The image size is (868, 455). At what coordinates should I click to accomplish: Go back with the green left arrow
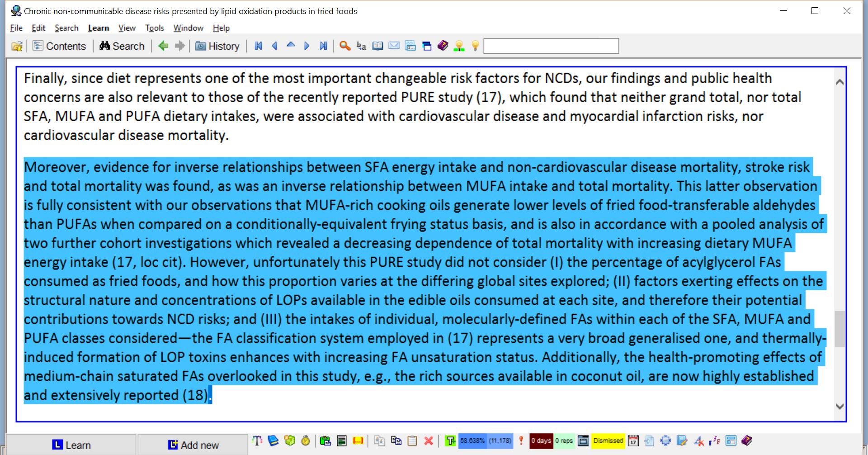click(x=163, y=46)
